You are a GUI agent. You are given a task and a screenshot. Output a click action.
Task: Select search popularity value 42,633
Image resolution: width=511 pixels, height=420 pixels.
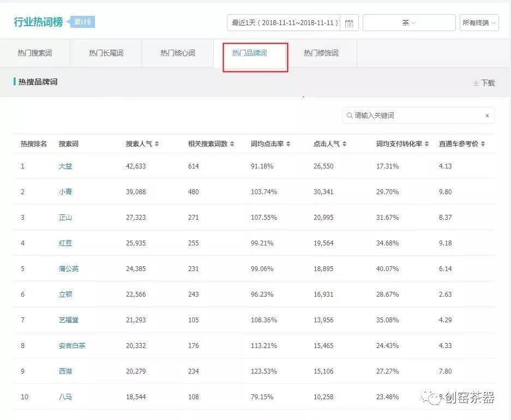136,166
